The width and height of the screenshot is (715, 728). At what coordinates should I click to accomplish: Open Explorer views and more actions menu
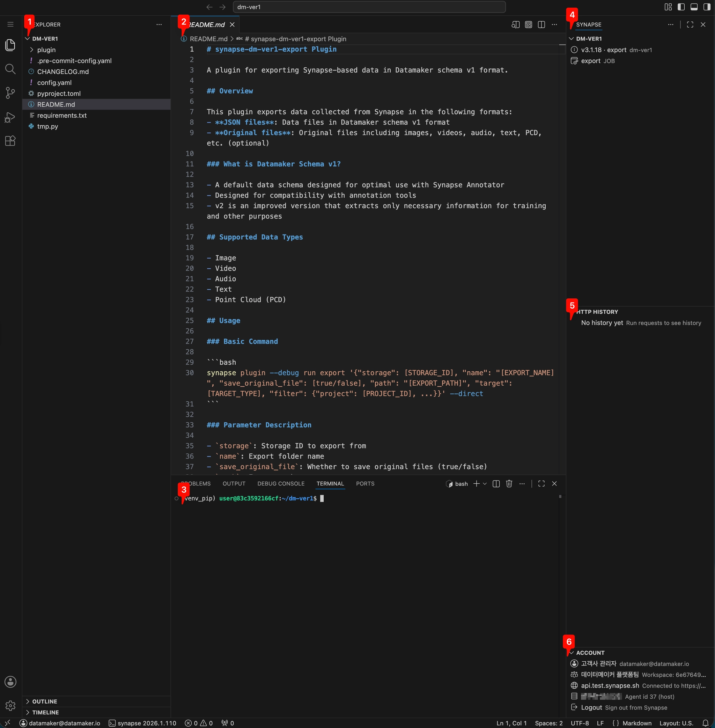(159, 24)
